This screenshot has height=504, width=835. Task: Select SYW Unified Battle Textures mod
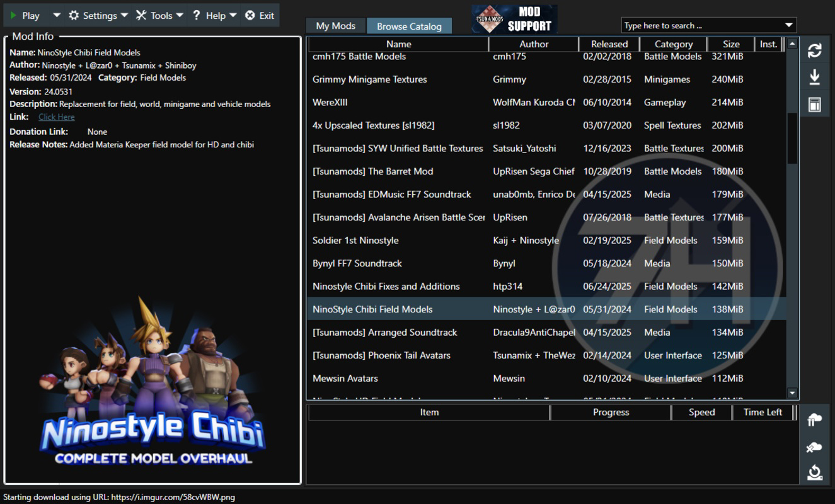coord(546,148)
